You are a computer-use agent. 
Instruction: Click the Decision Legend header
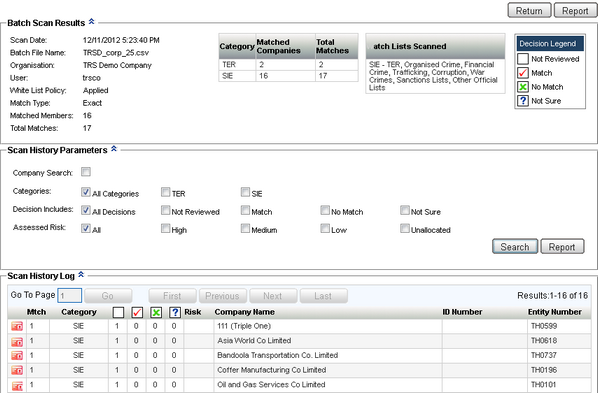point(550,43)
